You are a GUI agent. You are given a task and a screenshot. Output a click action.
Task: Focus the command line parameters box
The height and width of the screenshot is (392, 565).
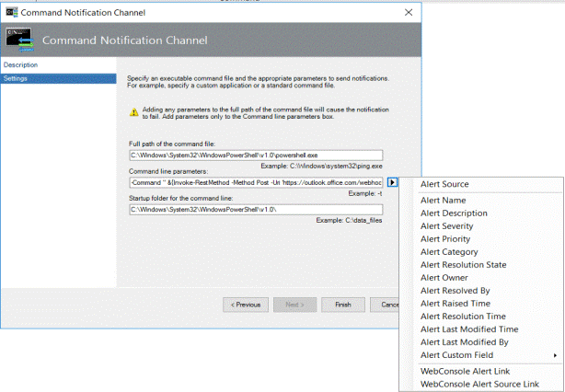[x=255, y=183]
